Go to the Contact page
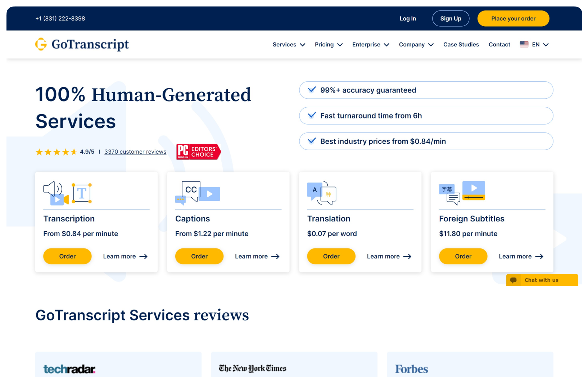 coord(499,44)
